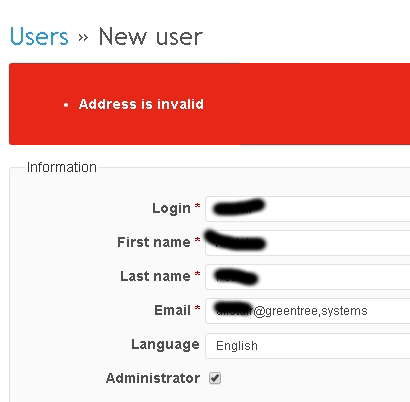Image resolution: width=410 pixels, height=402 pixels.
Task: Click the red required asterisk beside Email
Action: 197,308
